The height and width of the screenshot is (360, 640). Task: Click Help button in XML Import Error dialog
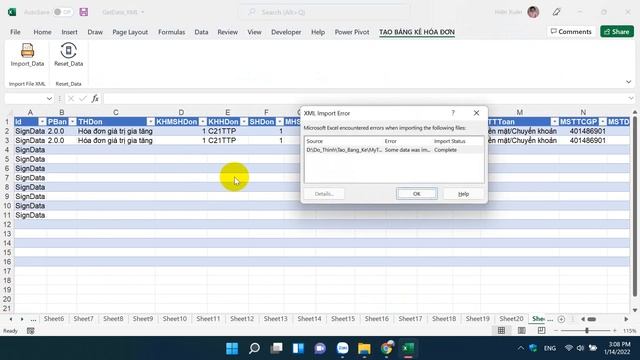pyautogui.click(x=463, y=193)
